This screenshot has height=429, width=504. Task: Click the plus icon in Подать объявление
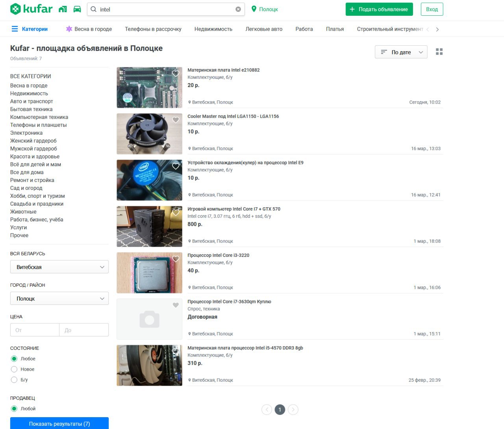[x=352, y=9]
